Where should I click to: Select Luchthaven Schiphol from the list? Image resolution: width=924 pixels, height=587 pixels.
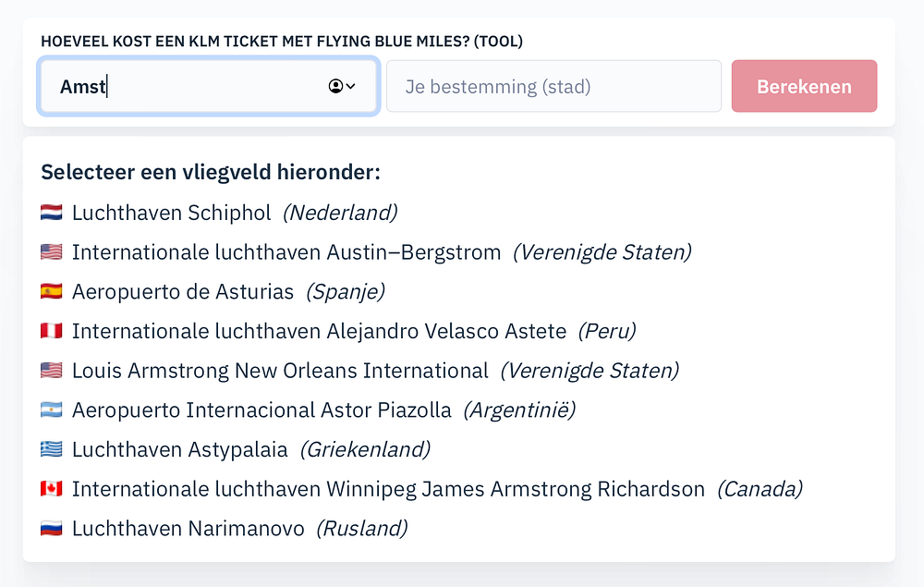[171, 213]
